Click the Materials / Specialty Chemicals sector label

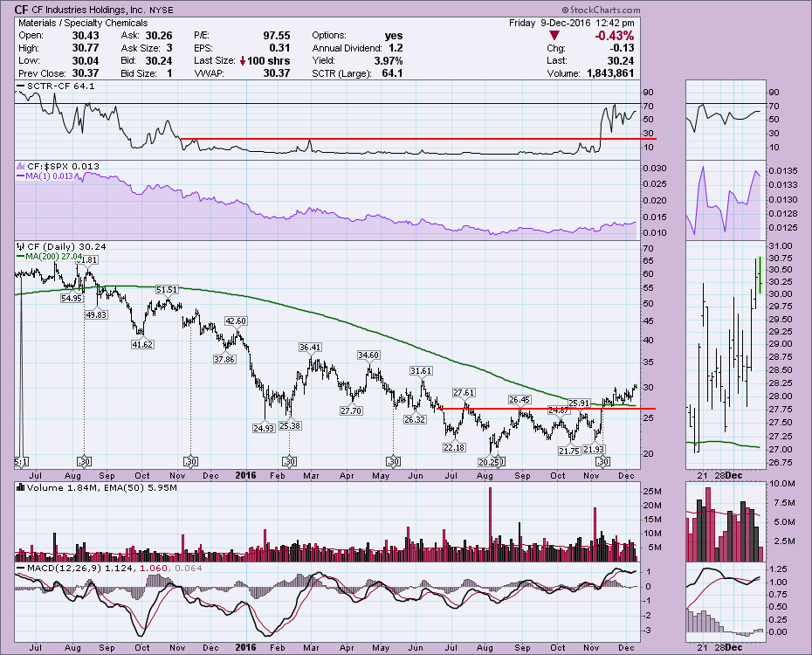(x=83, y=23)
